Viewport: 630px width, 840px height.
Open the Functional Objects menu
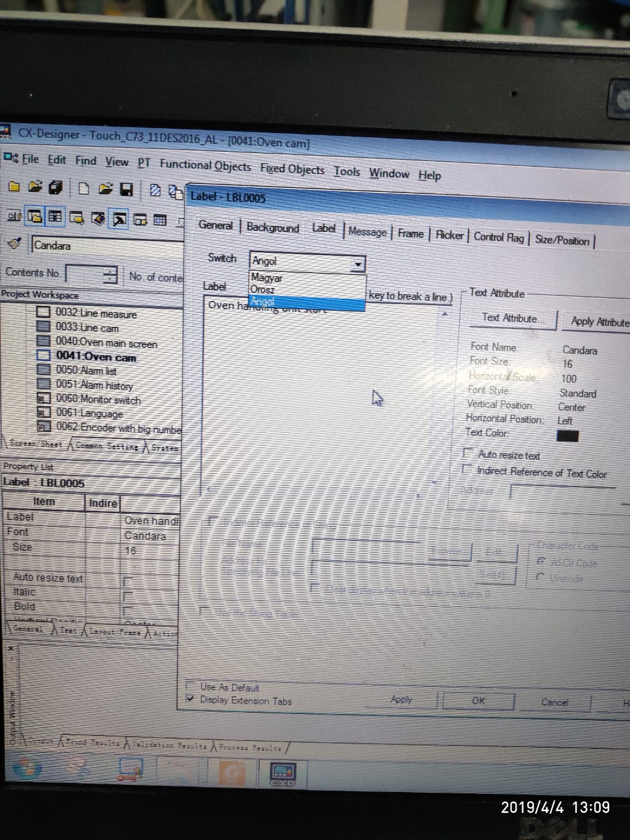(205, 166)
